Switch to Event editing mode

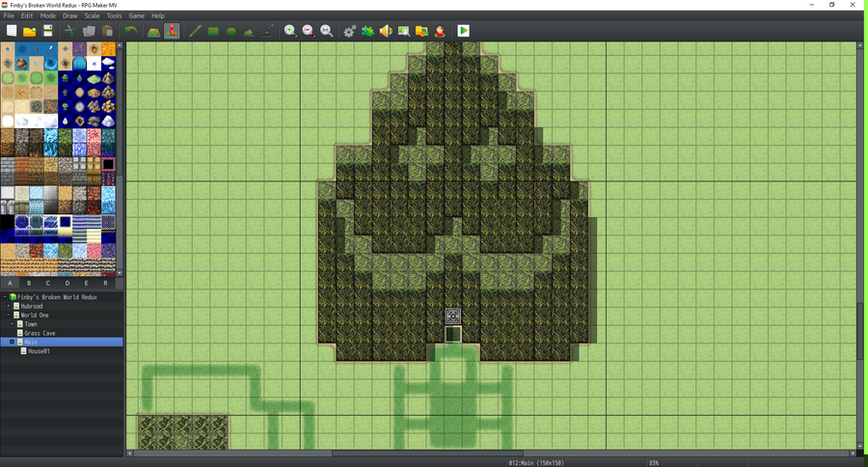(173, 31)
